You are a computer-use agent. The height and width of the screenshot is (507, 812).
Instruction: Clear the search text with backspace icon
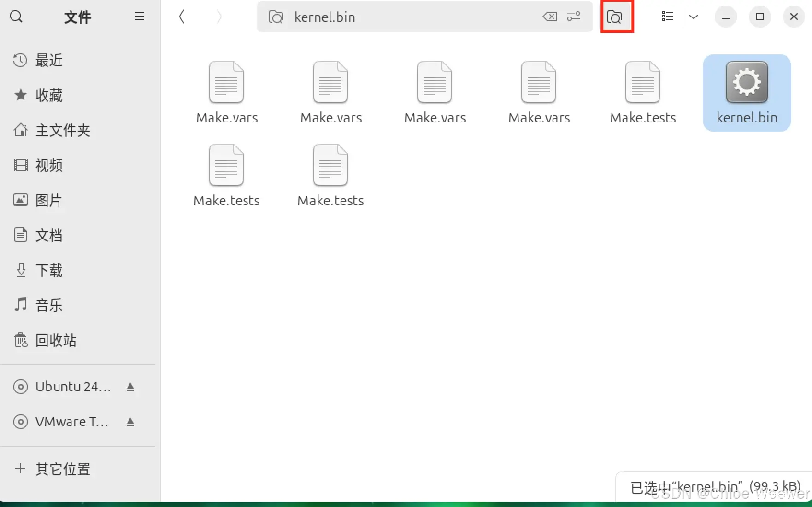pyautogui.click(x=550, y=17)
